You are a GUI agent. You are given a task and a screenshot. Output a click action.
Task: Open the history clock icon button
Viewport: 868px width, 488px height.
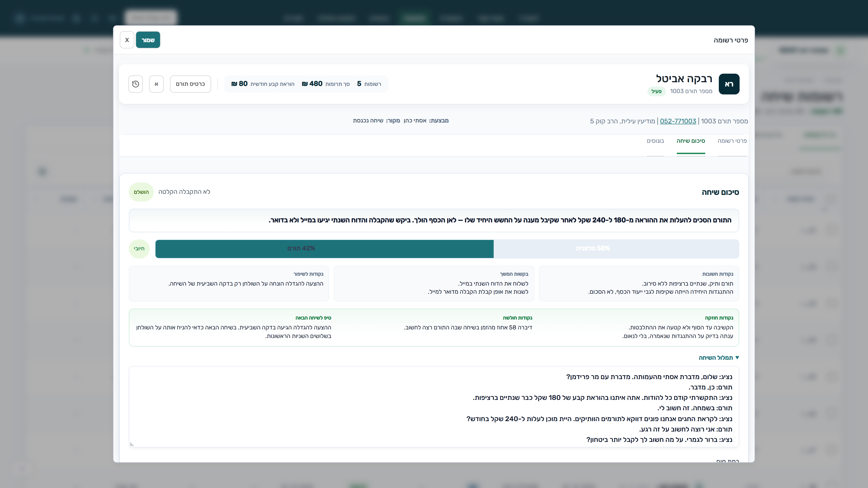[135, 84]
